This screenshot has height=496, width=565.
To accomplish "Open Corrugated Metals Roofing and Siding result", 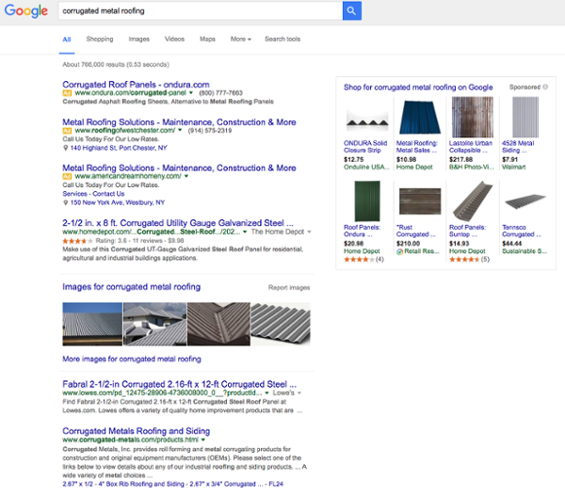I will pyautogui.click(x=136, y=431).
